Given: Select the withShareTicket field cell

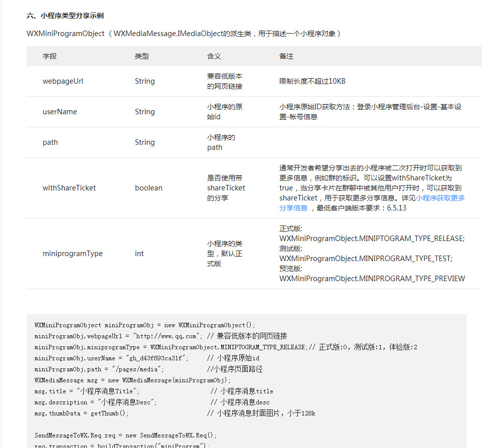Looking at the screenshot, I should pyautogui.click(x=69, y=188).
